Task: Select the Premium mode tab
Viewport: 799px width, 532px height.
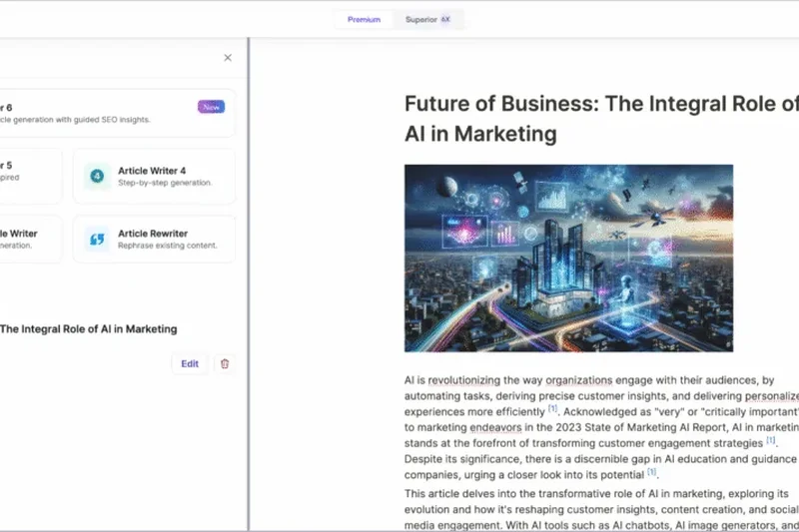Action: click(x=364, y=19)
